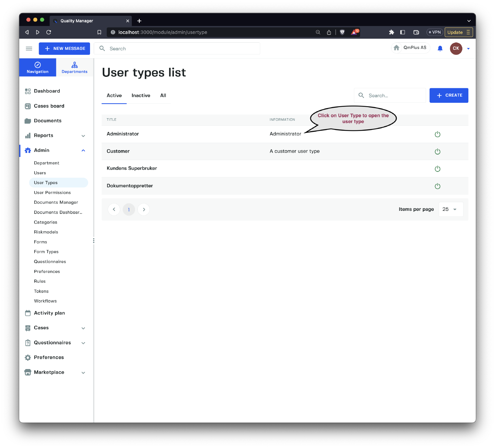Open the hamburger menu icon
Image resolution: width=495 pixels, height=448 pixels.
pos(29,49)
